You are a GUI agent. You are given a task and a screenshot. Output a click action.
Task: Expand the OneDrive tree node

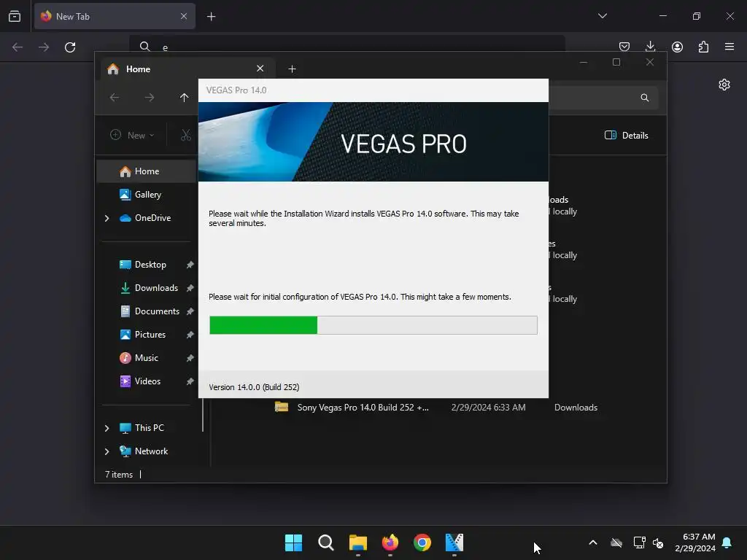(107, 218)
